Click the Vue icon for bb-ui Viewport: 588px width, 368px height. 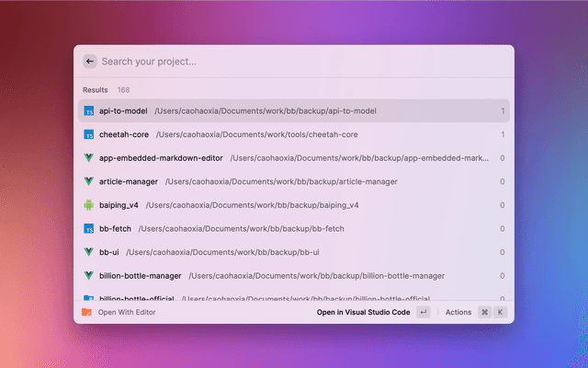pos(89,252)
